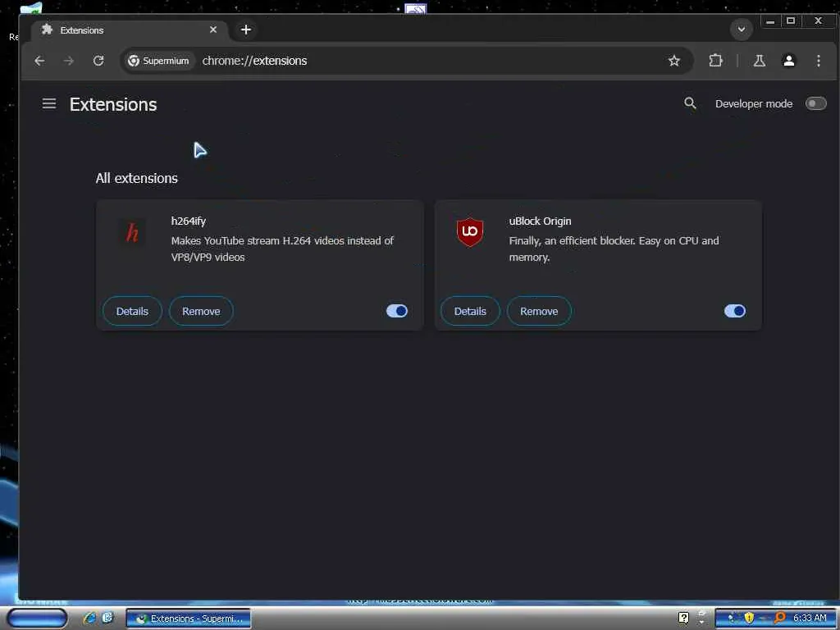
Task: Click the uBlock Origin extension name
Action: tap(540, 221)
